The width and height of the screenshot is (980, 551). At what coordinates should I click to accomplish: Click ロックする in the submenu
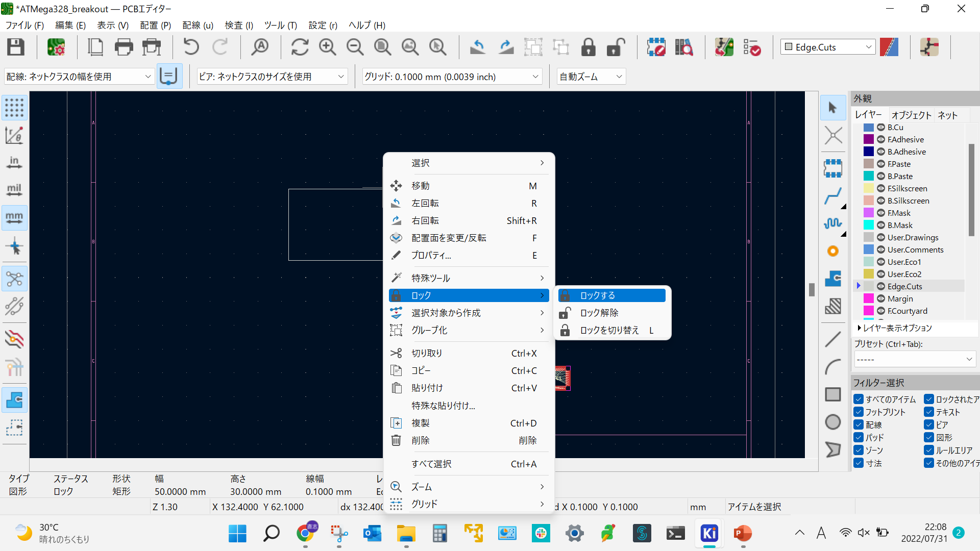click(612, 295)
